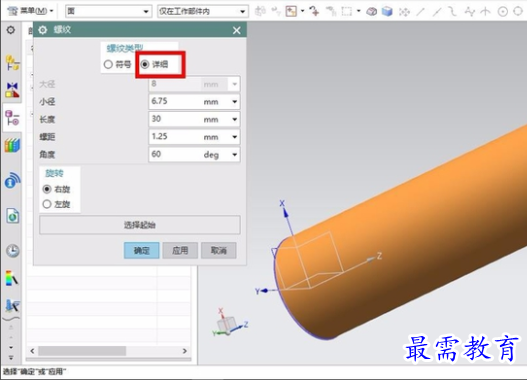Click the grey shaded object icon
Image resolution: width=527 pixels, height=380 pixels.
371,11
